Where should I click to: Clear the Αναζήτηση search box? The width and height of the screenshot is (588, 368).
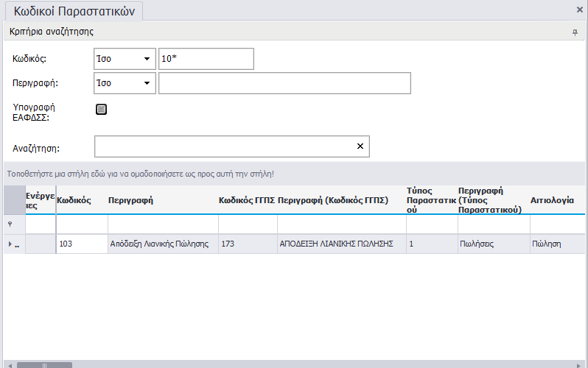(360, 146)
